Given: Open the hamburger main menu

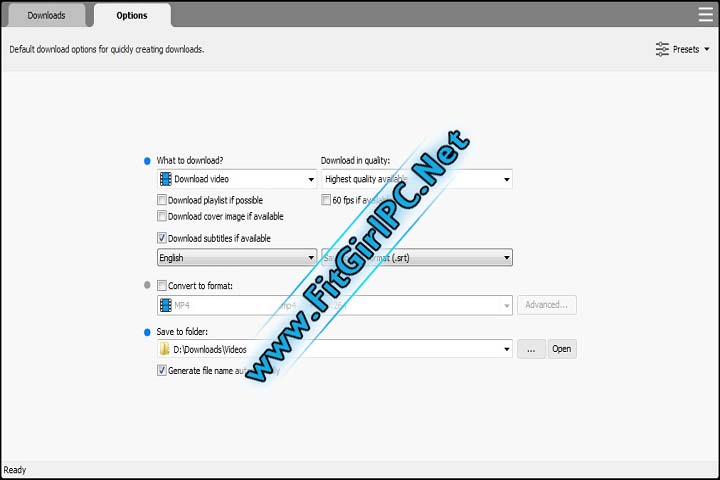Looking at the screenshot, I should pyautogui.click(x=705, y=14).
